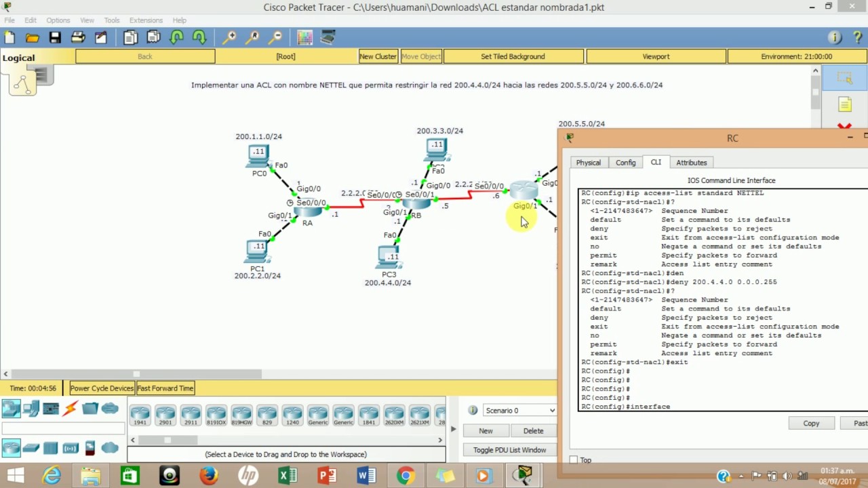Open the Custom Devices Dialog icon
Screen dimensions: 868x488
click(x=328, y=38)
